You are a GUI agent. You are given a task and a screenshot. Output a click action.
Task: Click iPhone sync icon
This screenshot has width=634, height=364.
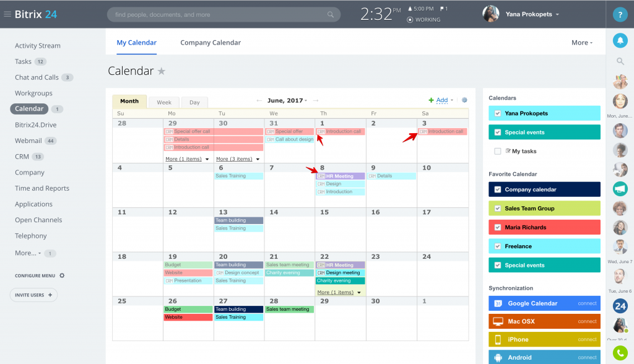tap(498, 339)
